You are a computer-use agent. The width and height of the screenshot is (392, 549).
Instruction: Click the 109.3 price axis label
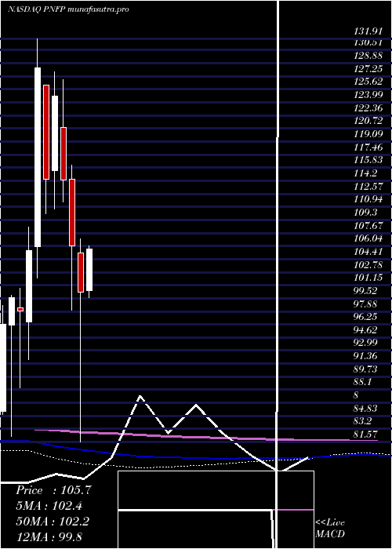pos(365,213)
